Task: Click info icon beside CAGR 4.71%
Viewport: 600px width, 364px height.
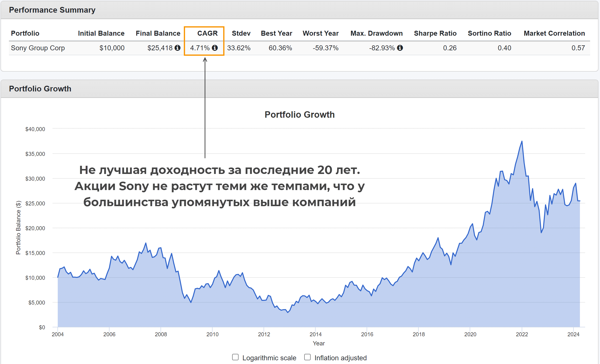Action: (215, 48)
